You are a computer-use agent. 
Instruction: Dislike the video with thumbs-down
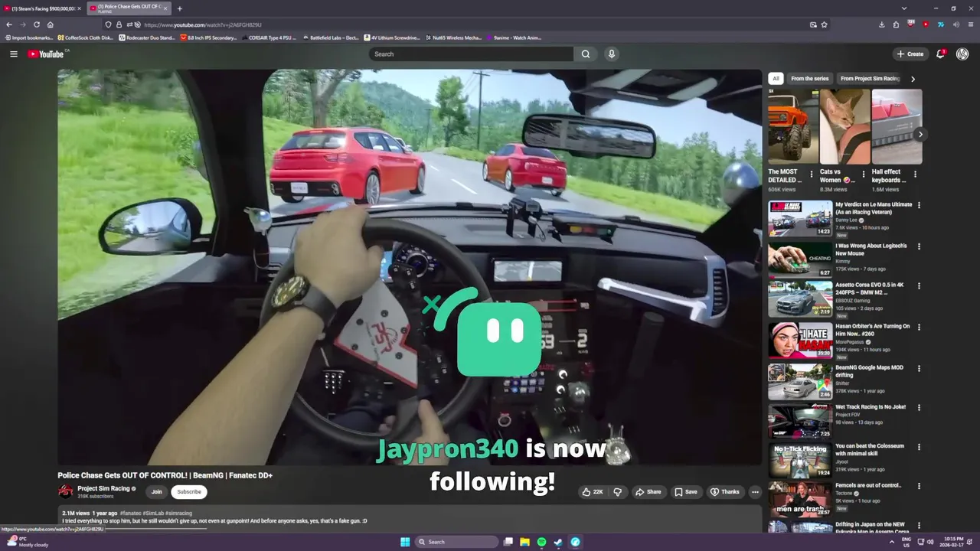(x=617, y=492)
